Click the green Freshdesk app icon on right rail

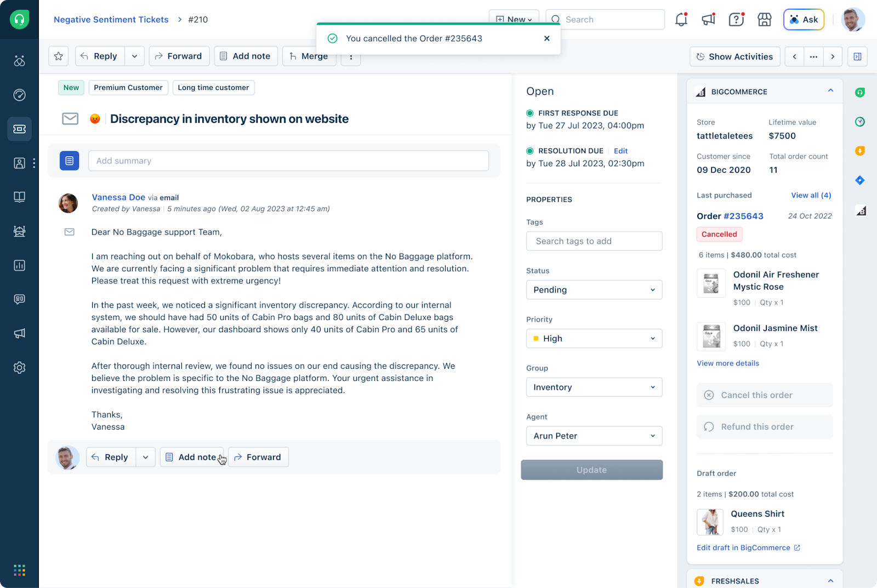(860, 92)
